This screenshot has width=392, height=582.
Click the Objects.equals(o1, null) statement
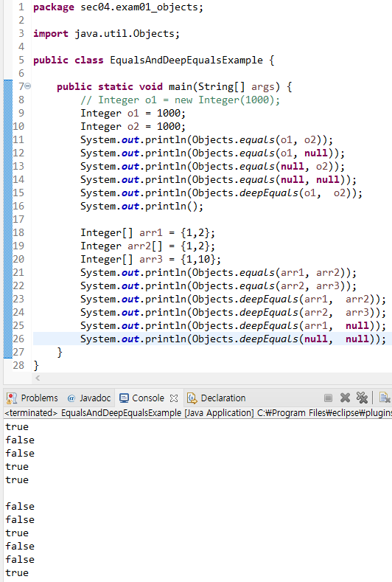212,153
